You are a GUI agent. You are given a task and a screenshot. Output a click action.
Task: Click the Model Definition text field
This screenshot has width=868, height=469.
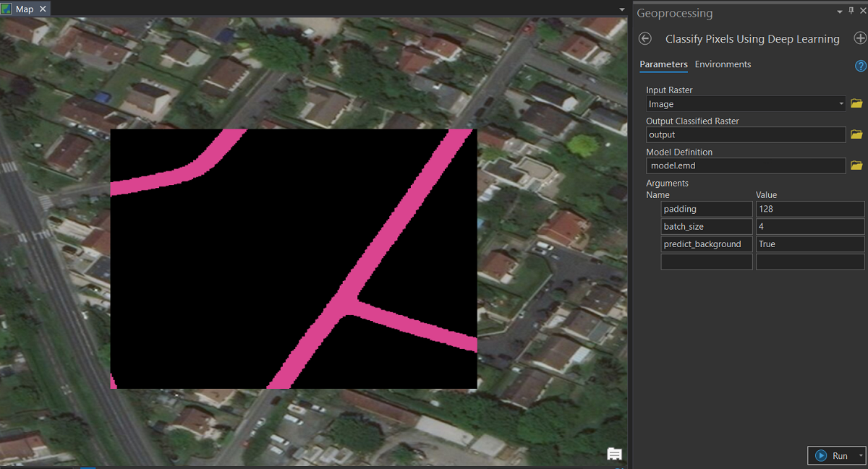coord(745,165)
